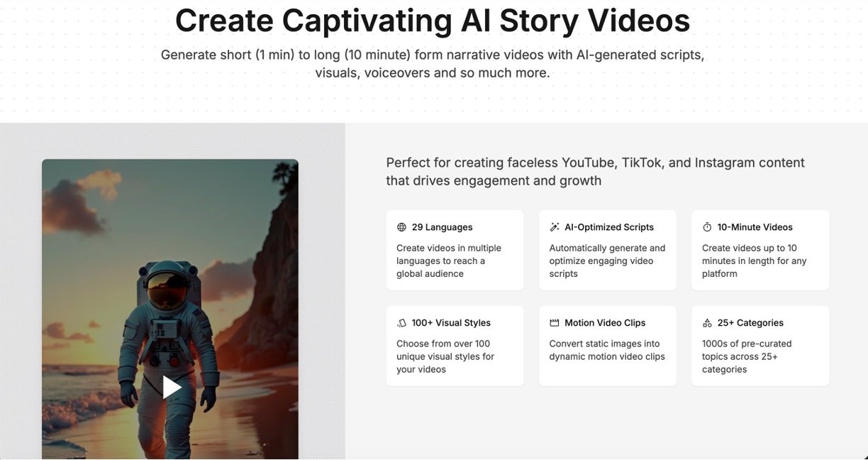868x460 pixels.
Task: Open the Motion Video Clips title
Action: (x=605, y=323)
